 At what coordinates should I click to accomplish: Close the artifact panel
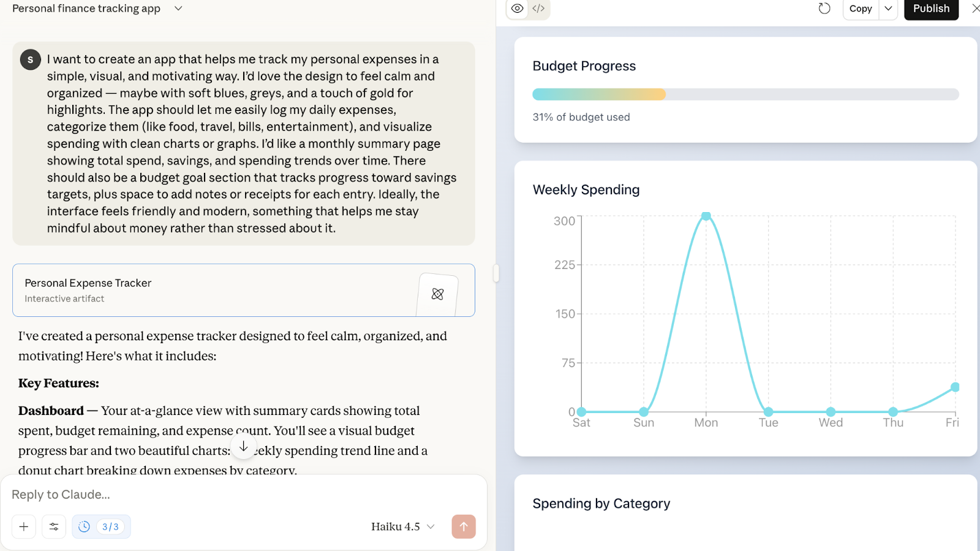coord(975,9)
